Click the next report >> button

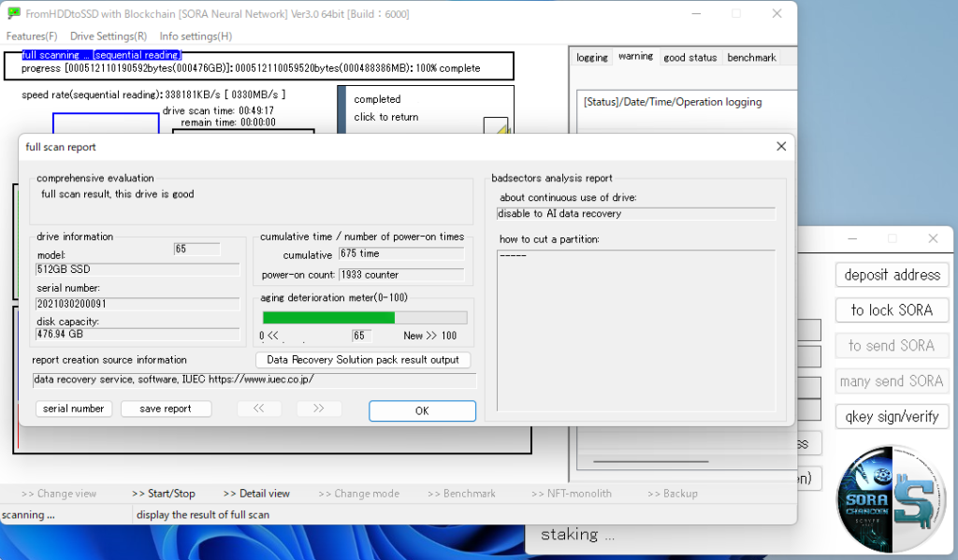[x=319, y=409]
